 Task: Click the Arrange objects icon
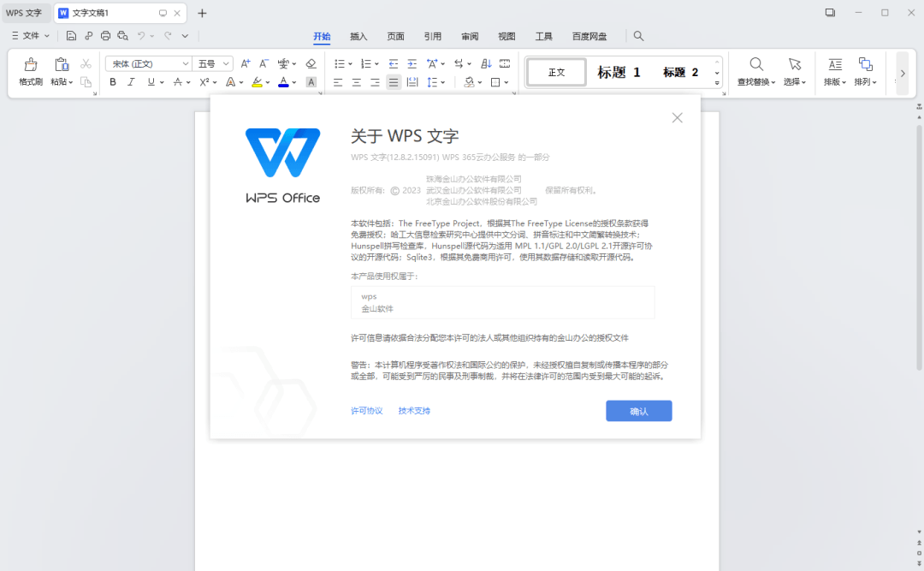coord(866,63)
